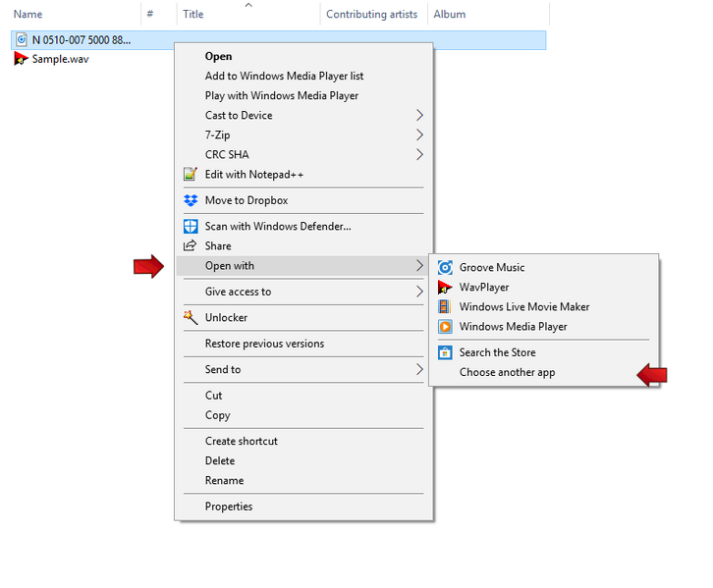The width and height of the screenshot is (713, 588).
Task: Click the WavPlayer app icon in submenu
Action: pyautogui.click(x=445, y=288)
